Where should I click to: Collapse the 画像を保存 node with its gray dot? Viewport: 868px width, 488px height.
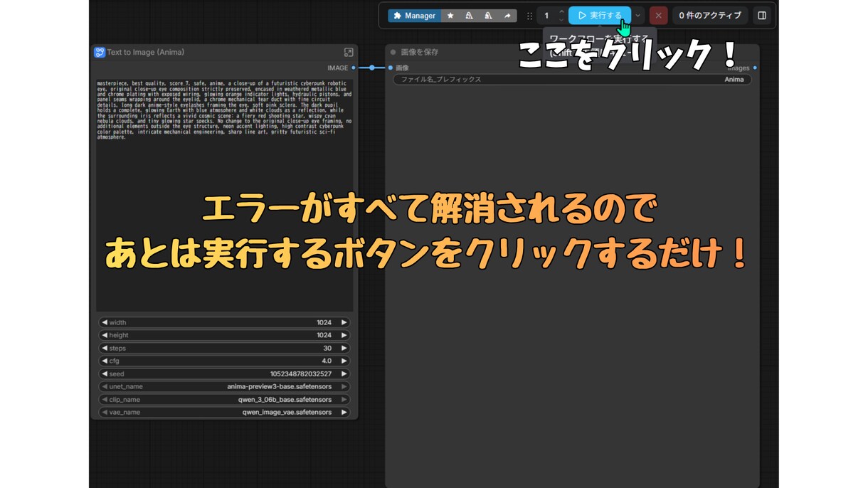(393, 52)
